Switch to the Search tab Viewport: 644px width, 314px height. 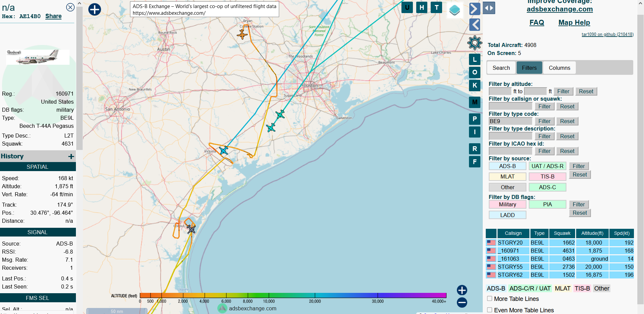[501, 68]
